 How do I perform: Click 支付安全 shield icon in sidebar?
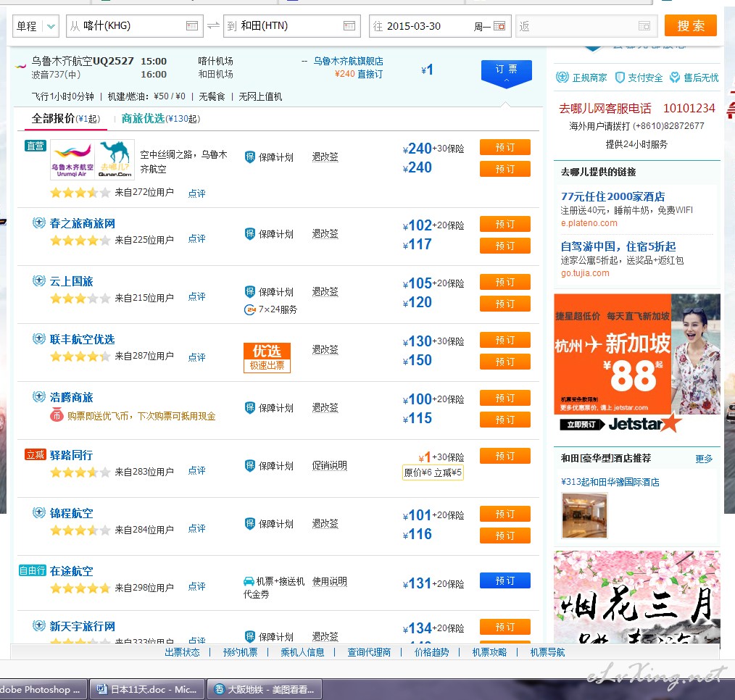click(620, 78)
